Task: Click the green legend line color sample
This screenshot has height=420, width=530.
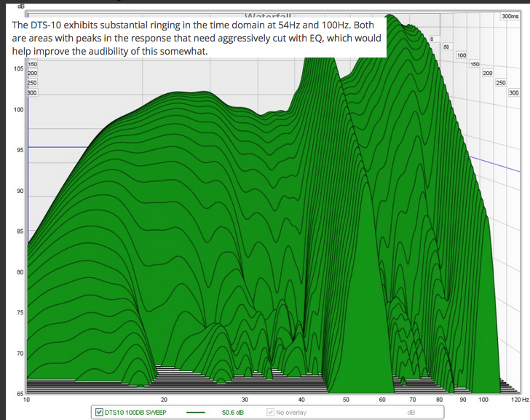Action: 196,413
